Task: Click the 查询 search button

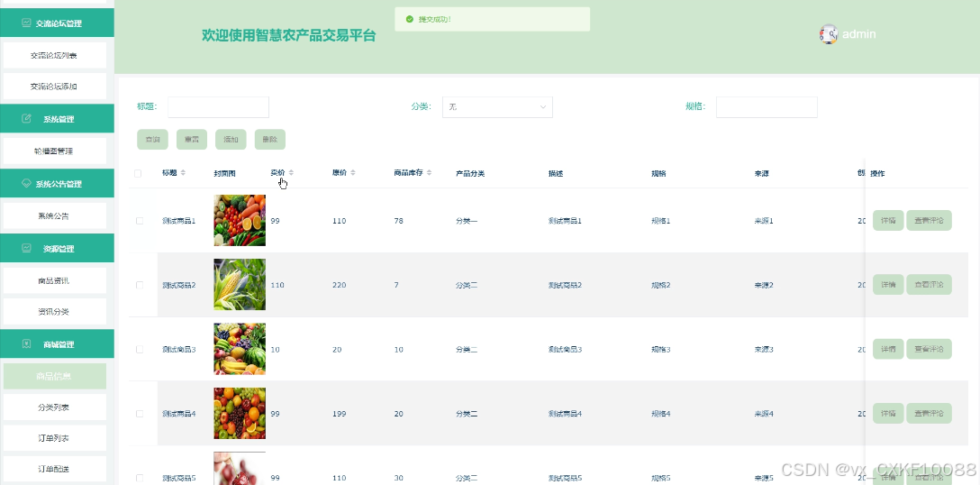Action: pyautogui.click(x=152, y=140)
